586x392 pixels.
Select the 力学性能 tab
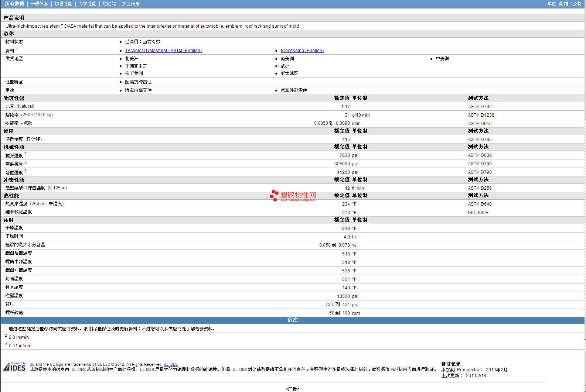87,4
